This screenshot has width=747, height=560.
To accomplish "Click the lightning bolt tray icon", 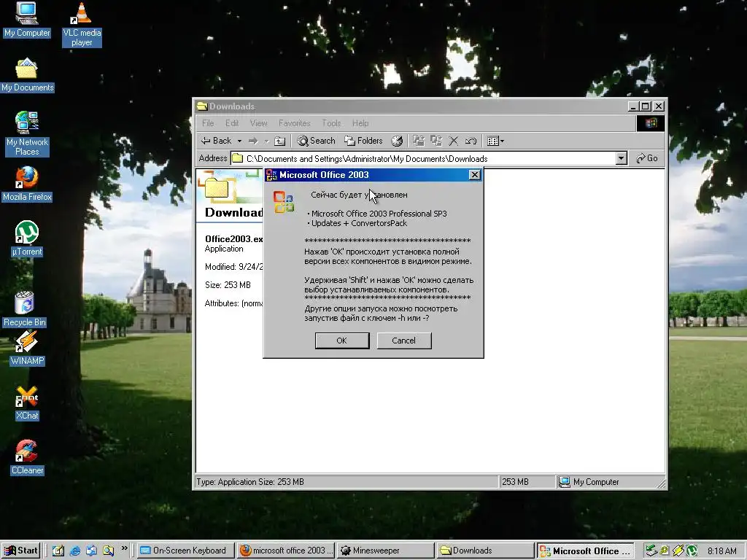I will pyautogui.click(x=678, y=551).
